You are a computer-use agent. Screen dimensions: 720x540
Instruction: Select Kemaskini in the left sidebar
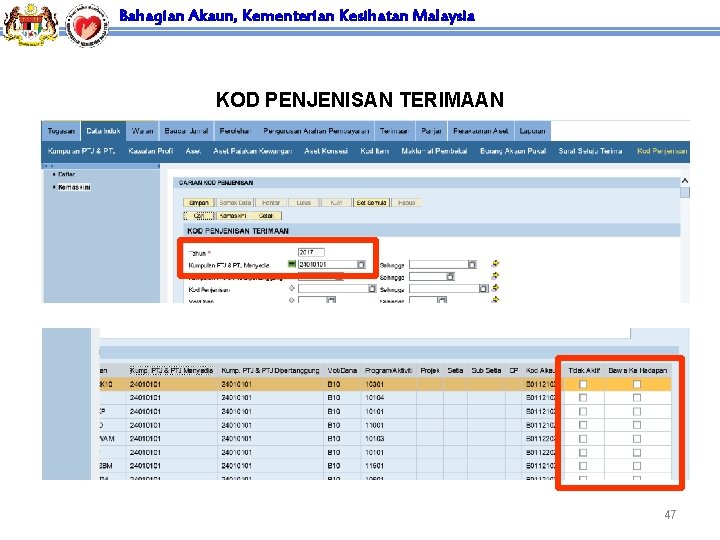(x=74, y=187)
